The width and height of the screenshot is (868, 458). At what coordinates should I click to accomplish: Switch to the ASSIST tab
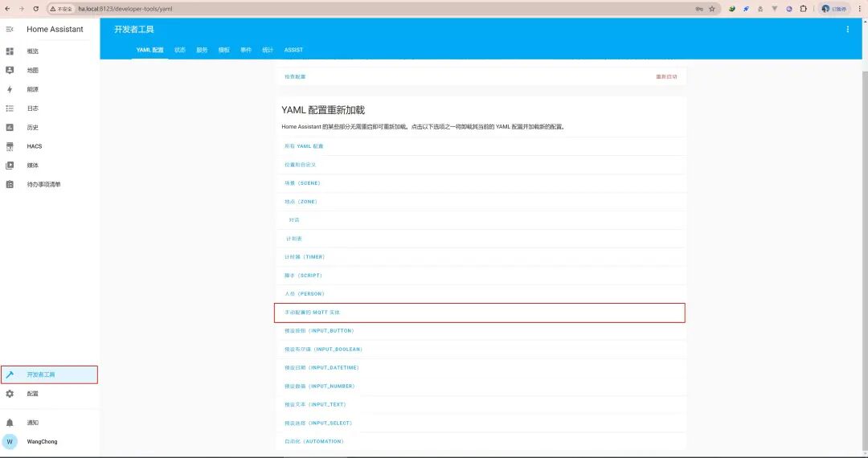pos(293,50)
